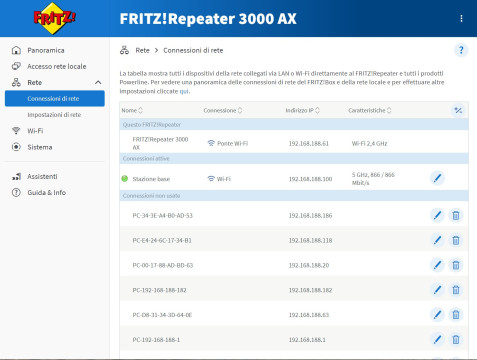Delete the PC-E4-24-6C-17-34-B1 entry
The width and height of the screenshot is (477, 360).
click(456, 240)
